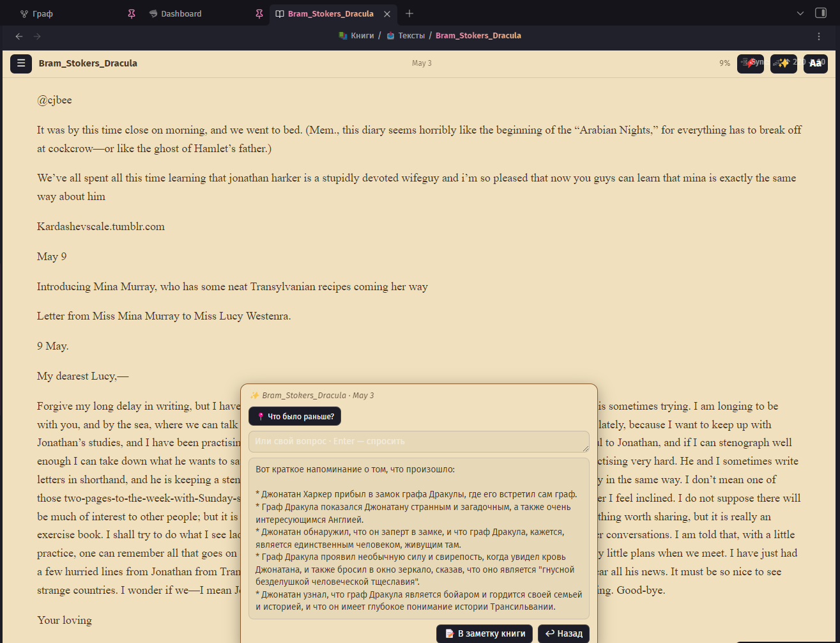The height and width of the screenshot is (643, 840).
Task: Click the 'Your loving' line
Action: [x=65, y=620]
